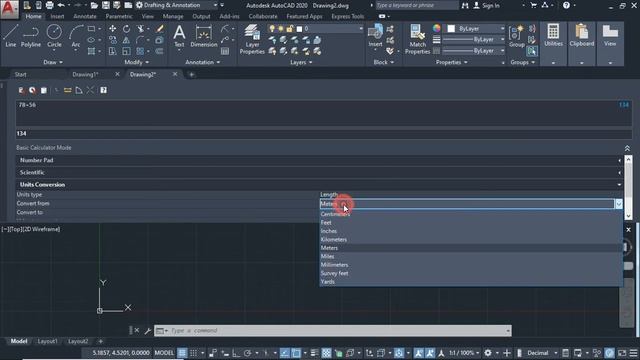Switch to Drawing1 document tab
This screenshot has height=360, width=640.
pyautogui.click(x=85, y=74)
